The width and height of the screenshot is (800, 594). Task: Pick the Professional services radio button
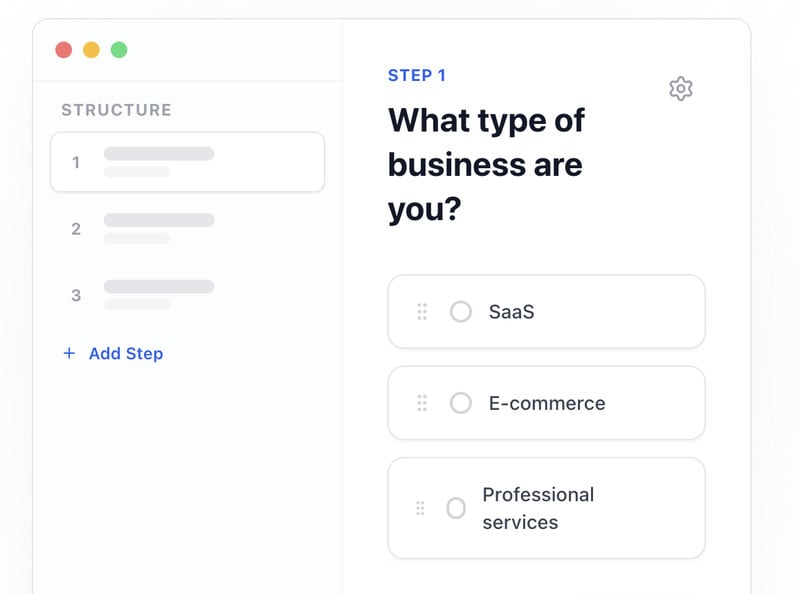coord(456,508)
